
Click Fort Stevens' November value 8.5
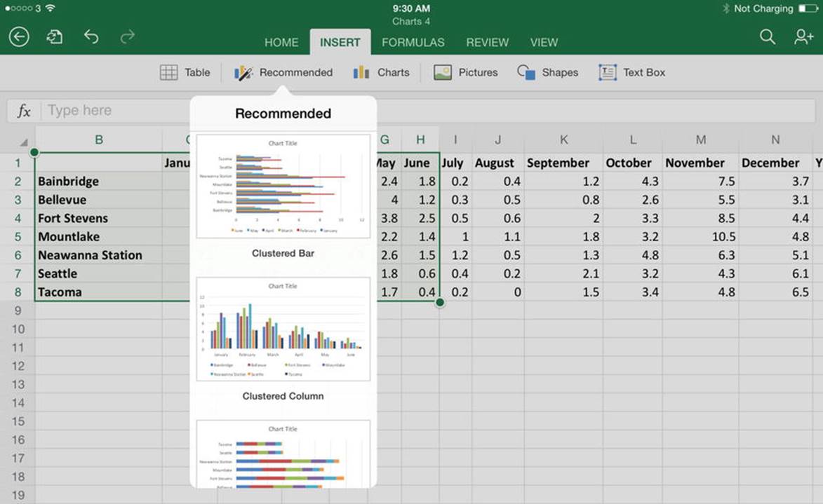701,218
